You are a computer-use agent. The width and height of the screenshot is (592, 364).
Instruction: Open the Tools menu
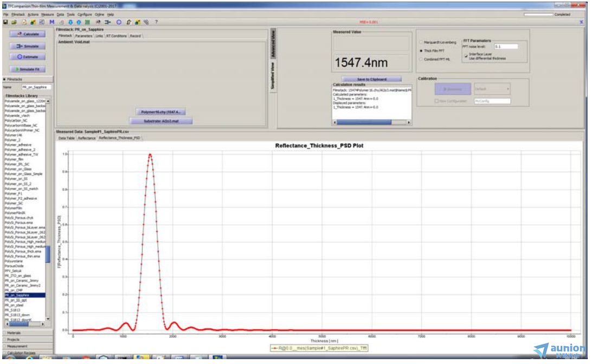(x=70, y=14)
